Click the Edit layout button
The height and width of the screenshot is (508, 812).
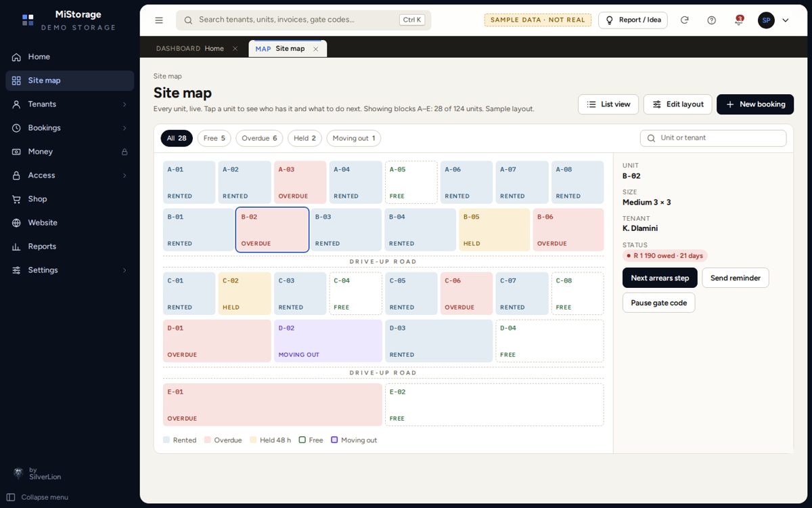point(677,104)
